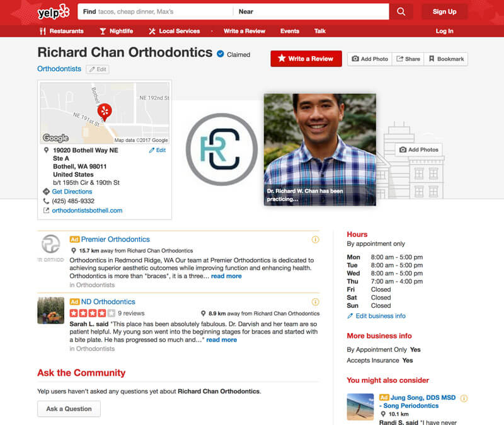This screenshot has height=425, width=504.
Task: Click the Hours section heading
Action: pyautogui.click(x=357, y=234)
